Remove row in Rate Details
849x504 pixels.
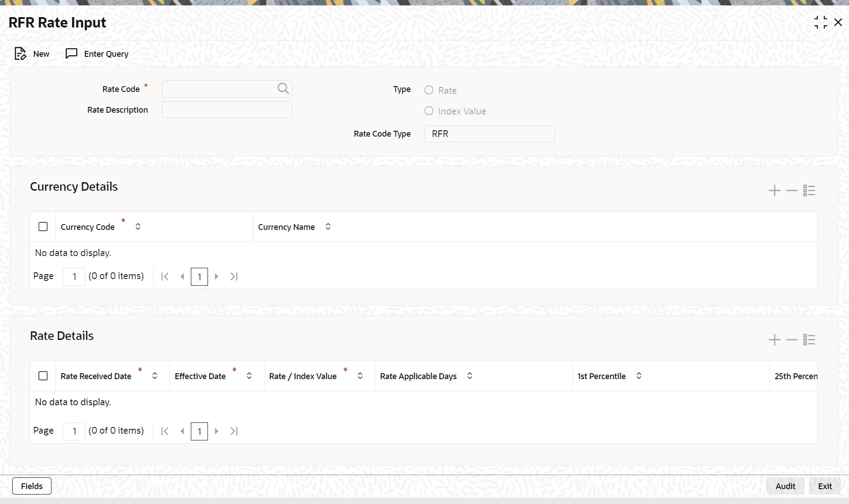tap(792, 340)
